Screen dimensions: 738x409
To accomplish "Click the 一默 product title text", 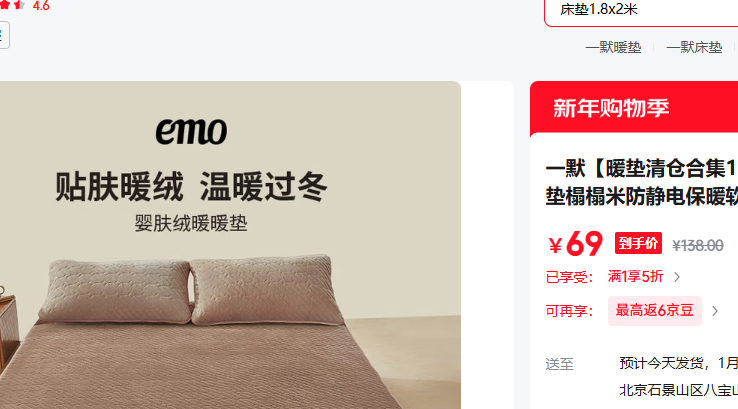I will 642,182.
